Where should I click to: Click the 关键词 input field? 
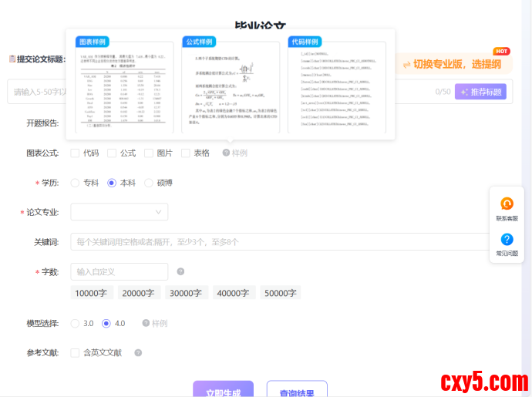tap(280, 241)
